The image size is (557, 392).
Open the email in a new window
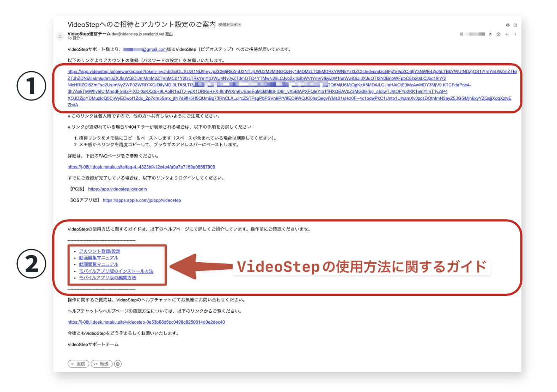tap(515, 25)
